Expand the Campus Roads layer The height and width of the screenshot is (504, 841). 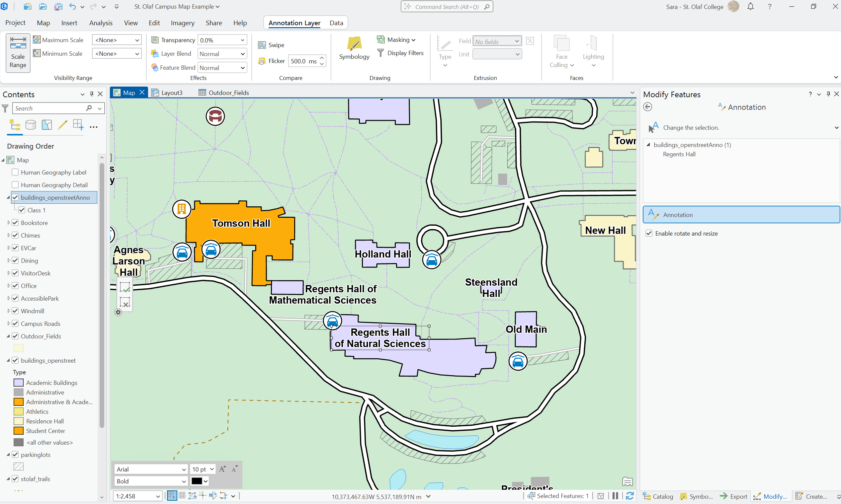(x=9, y=323)
